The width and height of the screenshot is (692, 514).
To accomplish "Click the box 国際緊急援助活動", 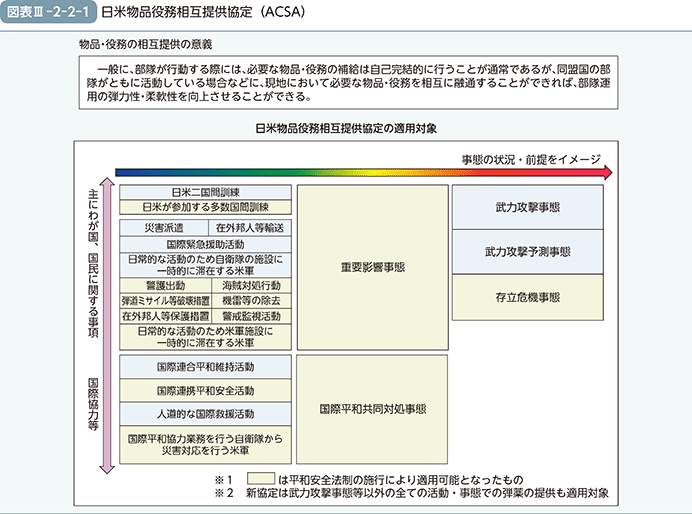I will [205, 244].
